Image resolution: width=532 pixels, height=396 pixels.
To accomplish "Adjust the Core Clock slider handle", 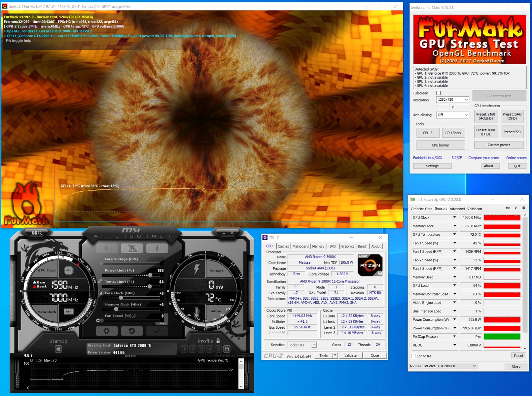I will pos(121,298).
